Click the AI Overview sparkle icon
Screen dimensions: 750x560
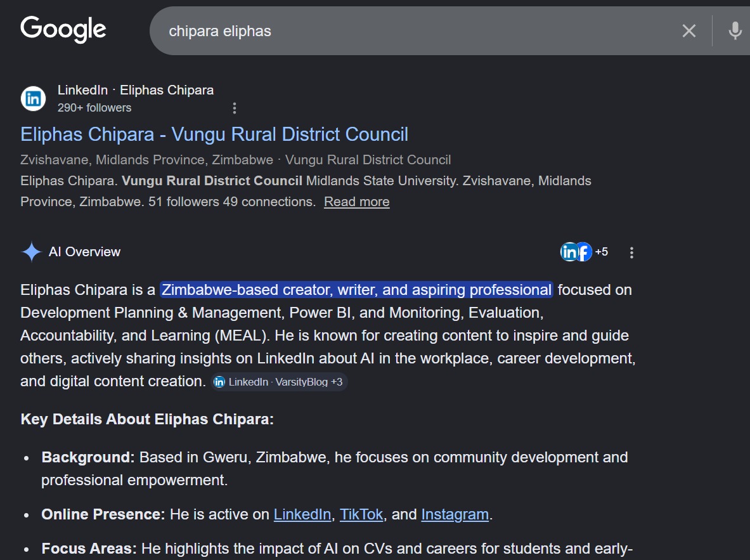point(32,252)
